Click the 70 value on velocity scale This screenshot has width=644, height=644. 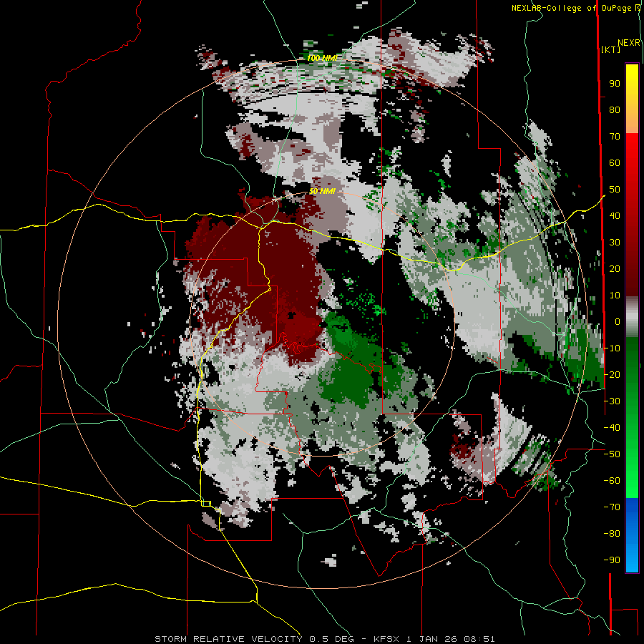pos(615,137)
